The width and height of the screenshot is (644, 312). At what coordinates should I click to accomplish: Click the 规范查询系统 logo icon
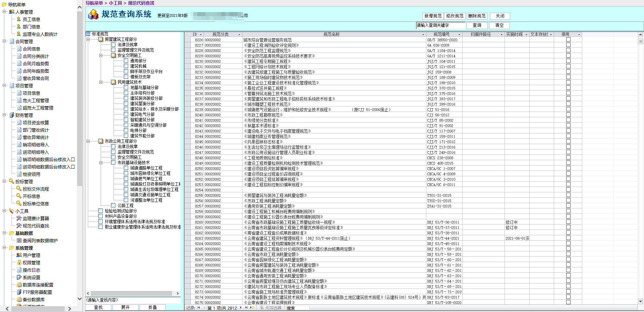93,14
